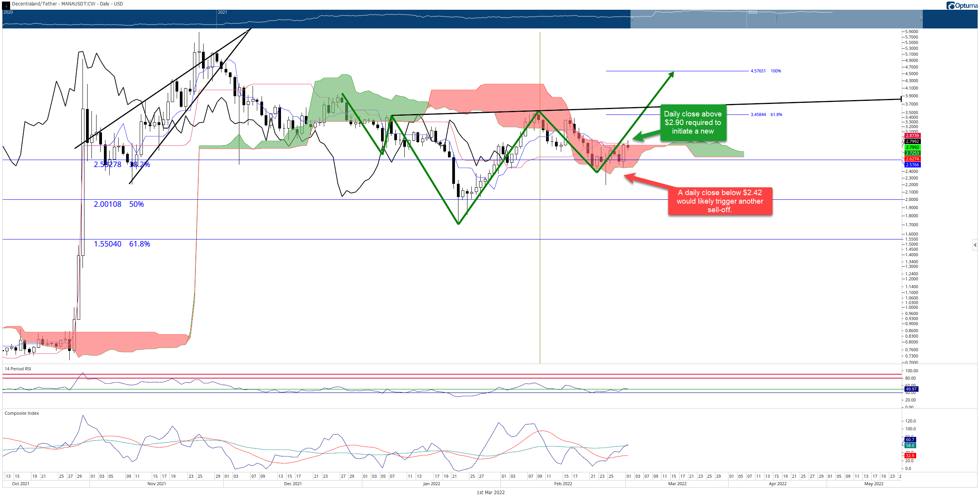Open the chart menu icon beside the title
The height and width of the screenshot is (500, 980).
tap(6, 5)
